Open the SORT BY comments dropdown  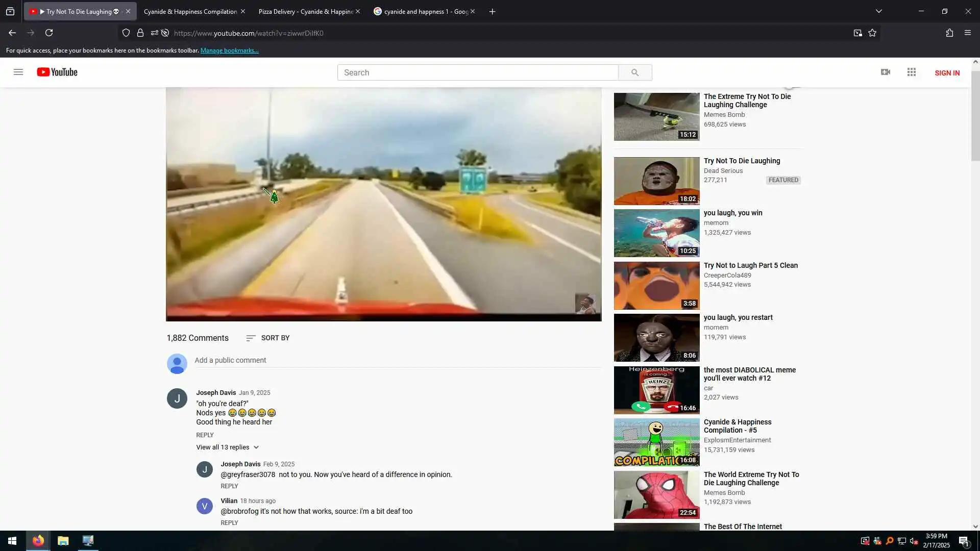267,338
